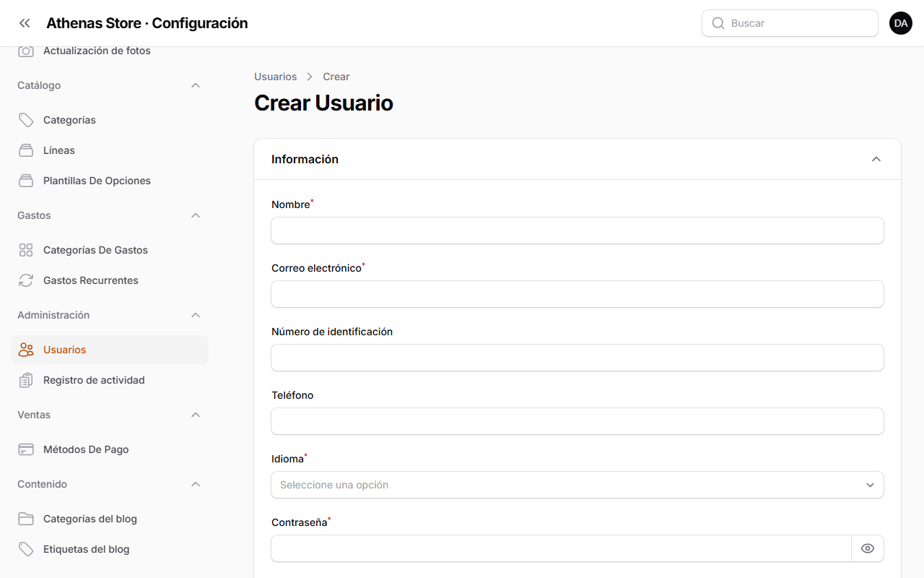Viewport: 924px width, 578px height.
Task: Click the camera icon for Actualización de fotos
Action: click(26, 51)
